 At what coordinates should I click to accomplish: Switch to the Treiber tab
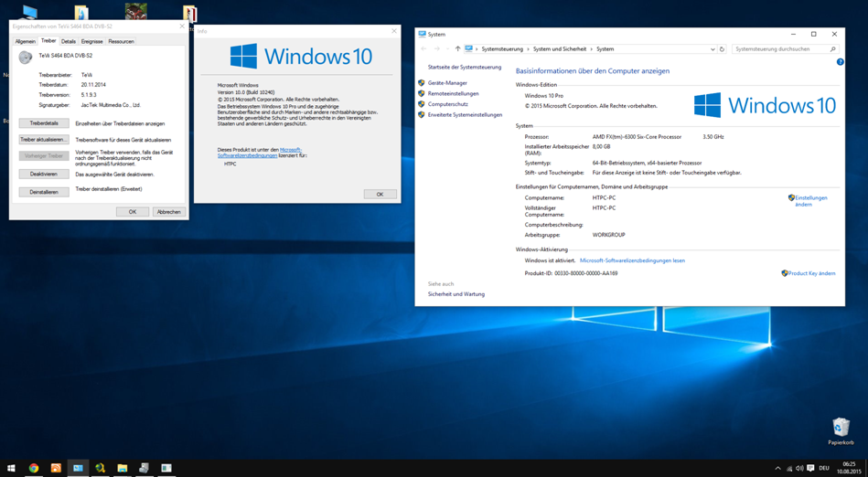click(x=48, y=41)
